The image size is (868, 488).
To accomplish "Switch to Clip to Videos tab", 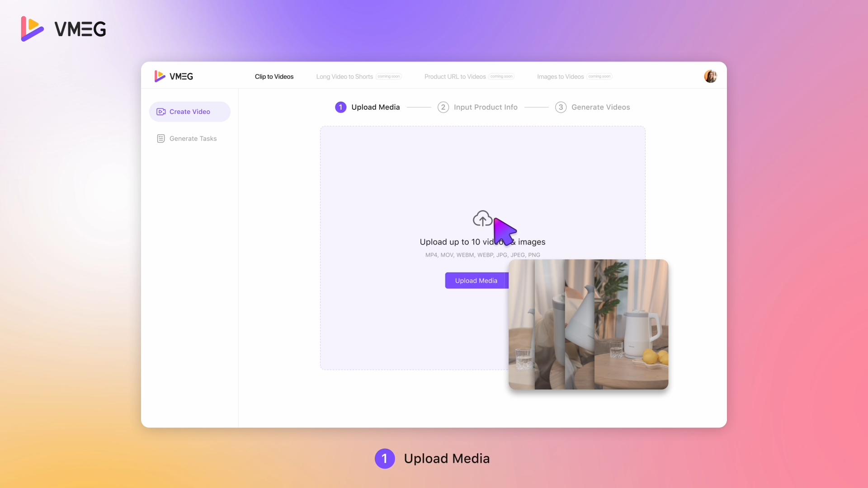I will point(274,77).
